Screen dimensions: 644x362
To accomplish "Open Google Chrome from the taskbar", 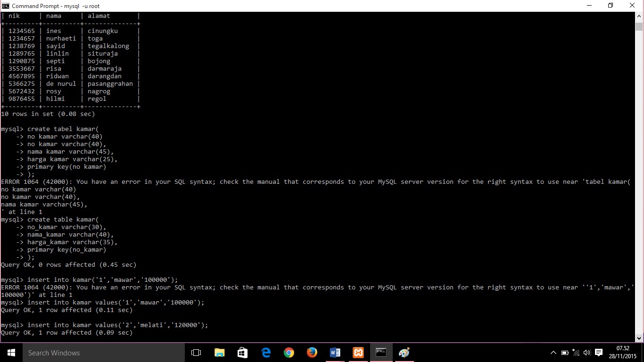I will pyautogui.click(x=289, y=353).
